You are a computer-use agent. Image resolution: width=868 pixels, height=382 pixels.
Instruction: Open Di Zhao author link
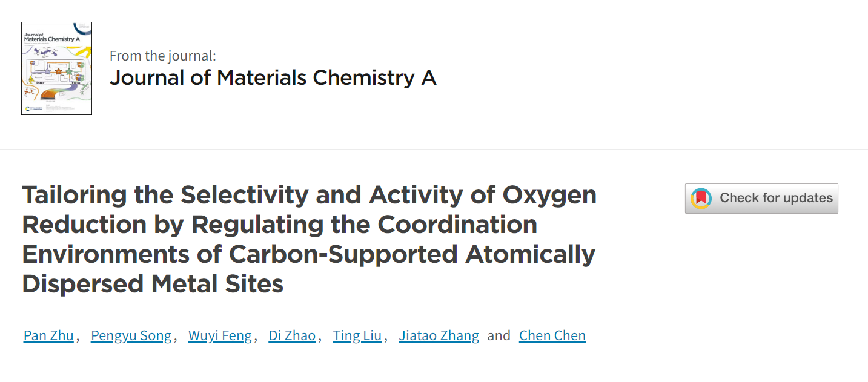point(292,335)
